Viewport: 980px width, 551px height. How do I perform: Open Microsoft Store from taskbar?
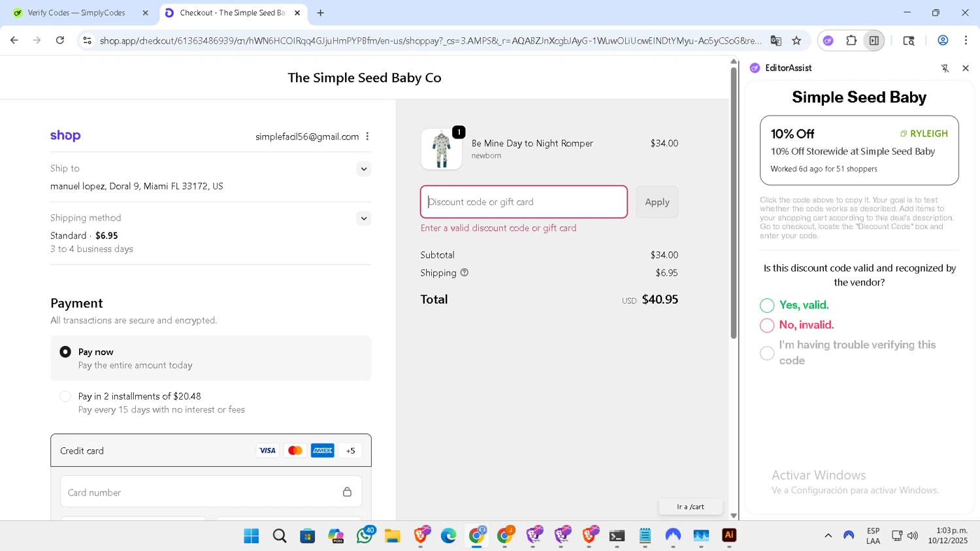[308, 536]
